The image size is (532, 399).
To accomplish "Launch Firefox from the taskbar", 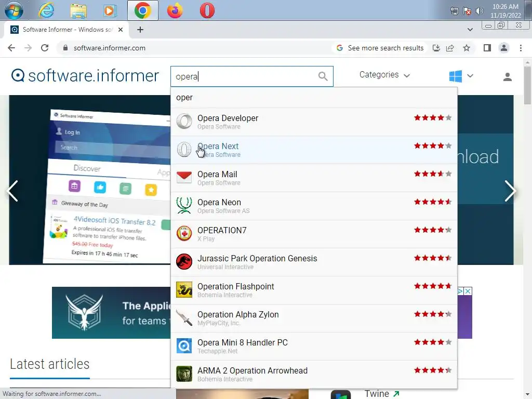I will [x=175, y=10].
